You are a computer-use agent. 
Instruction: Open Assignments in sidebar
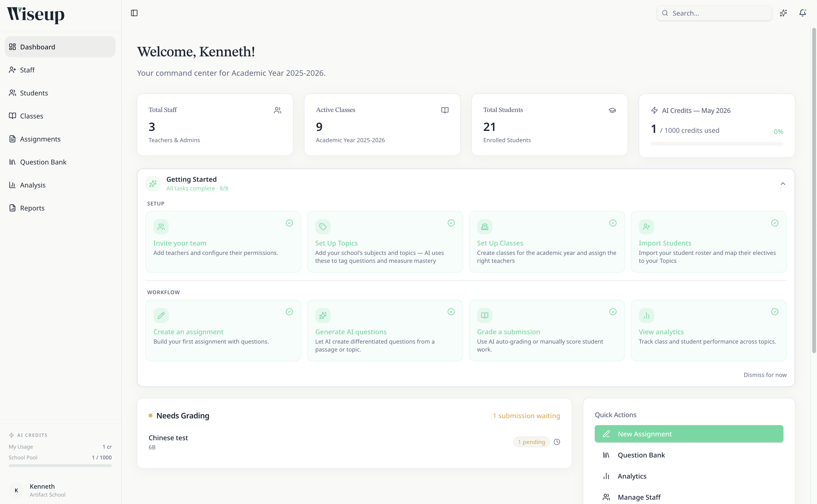click(x=60, y=139)
